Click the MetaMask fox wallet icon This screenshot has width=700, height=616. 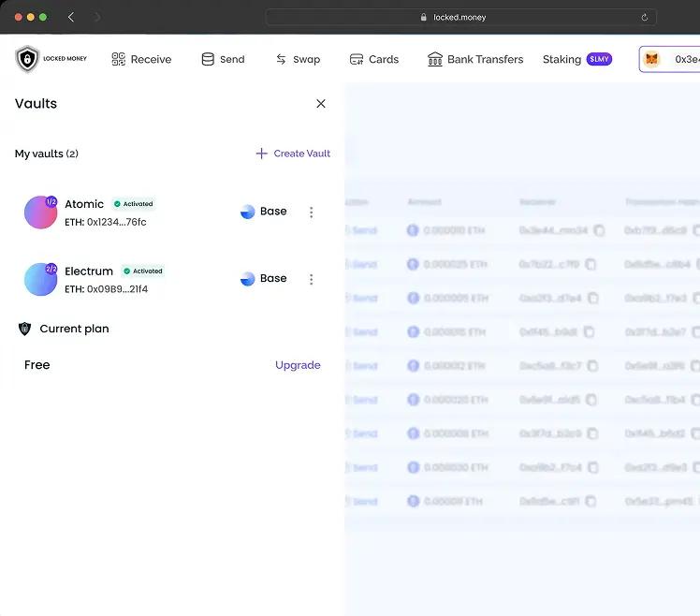coord(652,59)
